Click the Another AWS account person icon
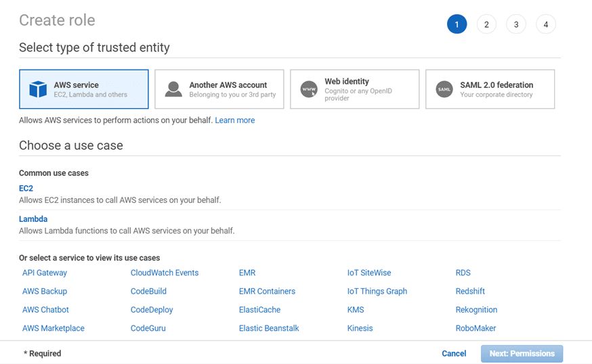This screenshot has height=364, width=592. point(173,89)
